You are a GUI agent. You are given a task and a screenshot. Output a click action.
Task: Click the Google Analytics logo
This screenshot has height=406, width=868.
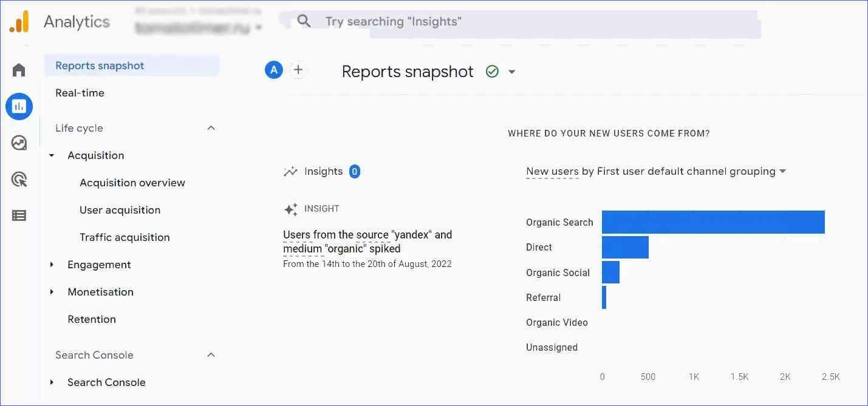pyautogui.click(x=20, y=22)
